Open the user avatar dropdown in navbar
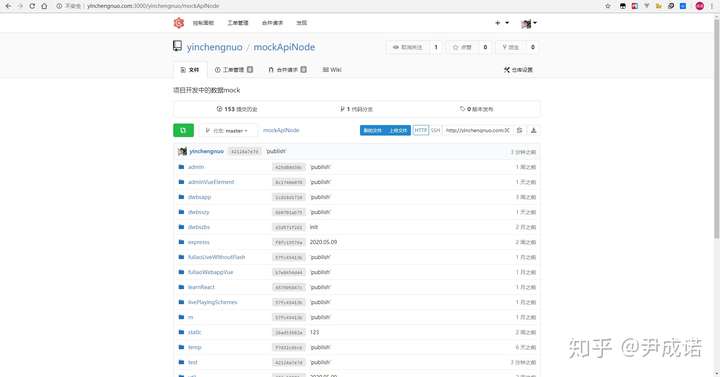This screenshot has width=720, height=377. [x=529, y=23]
